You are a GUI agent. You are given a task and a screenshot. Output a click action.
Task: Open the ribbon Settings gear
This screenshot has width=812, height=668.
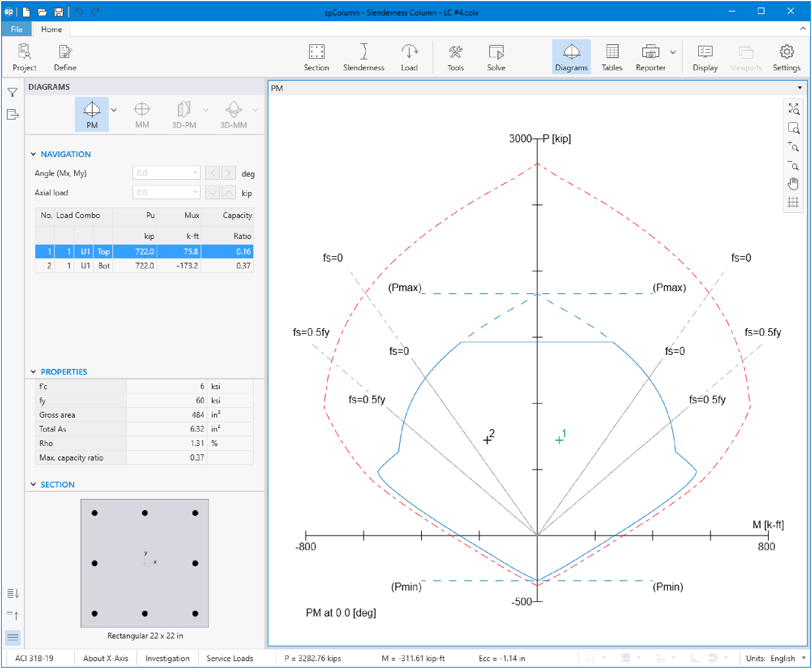(x=787, y=57)
